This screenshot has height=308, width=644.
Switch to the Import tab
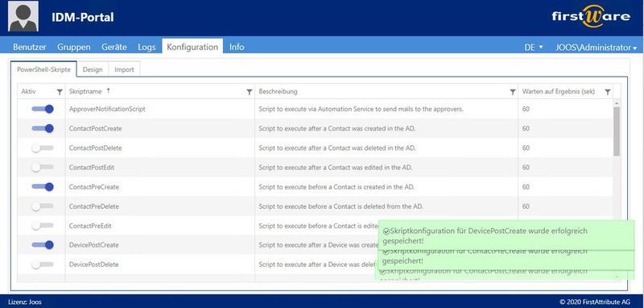124,69
